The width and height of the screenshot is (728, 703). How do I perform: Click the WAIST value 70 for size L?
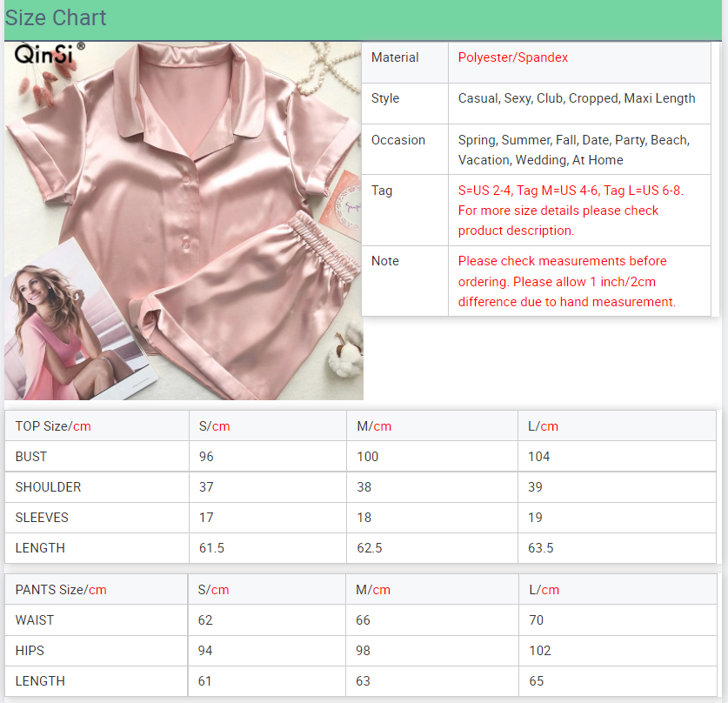[x=536, y=620]
